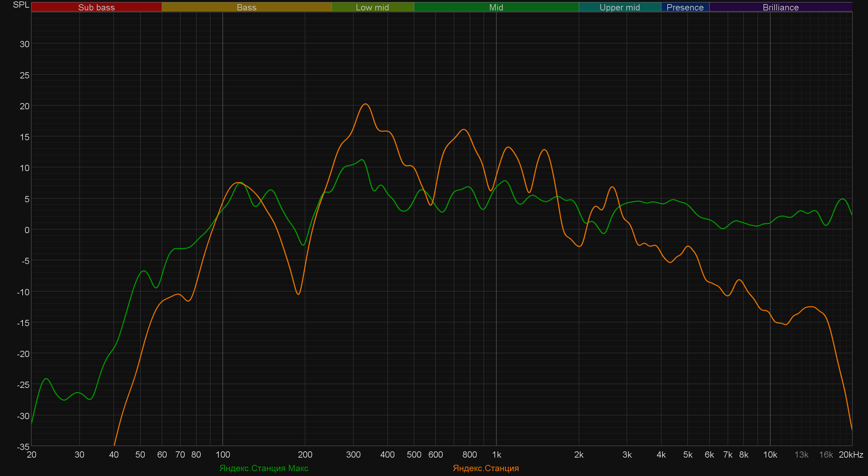The image size is (868, 476).
Task: Click the 20kHz axis label
Action: (851, 454)
